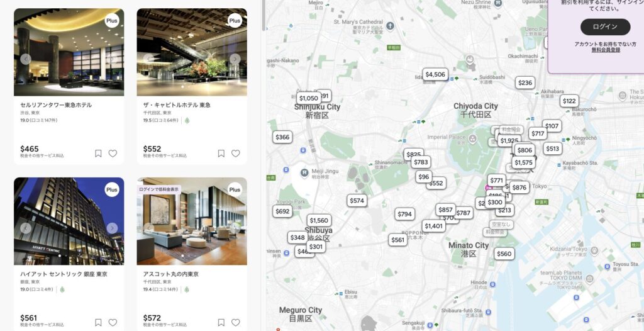Viewport: 644px width, 331px height.
Task: Click heart icon on アスコット丸の内東京
Action: (x=235, y=322)
